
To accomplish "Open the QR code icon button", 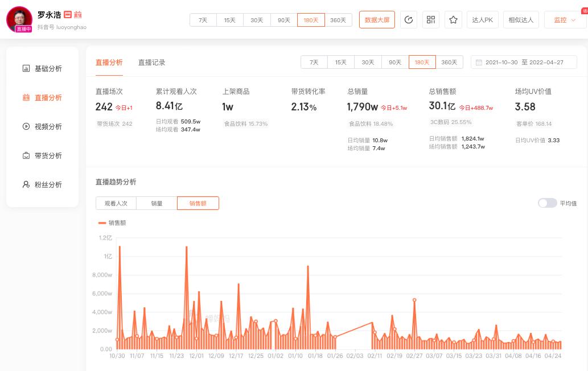I will [x=431, y=20].
